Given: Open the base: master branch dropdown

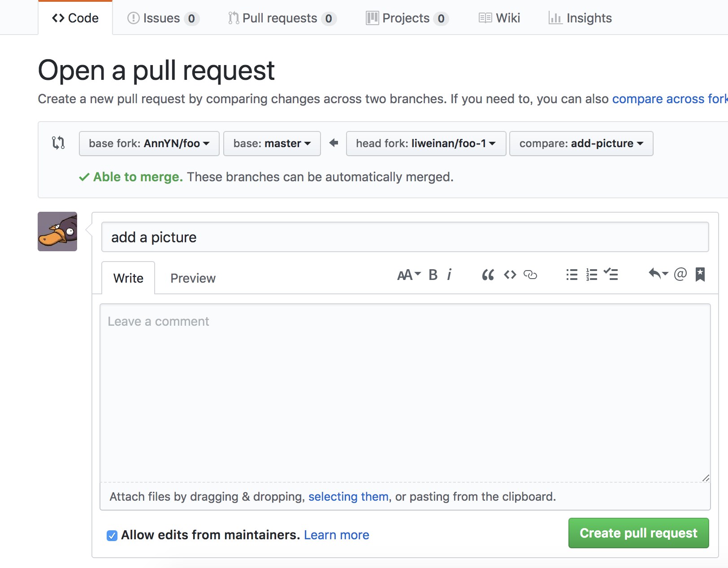Looking at the screenshot, I should [272, 144].
